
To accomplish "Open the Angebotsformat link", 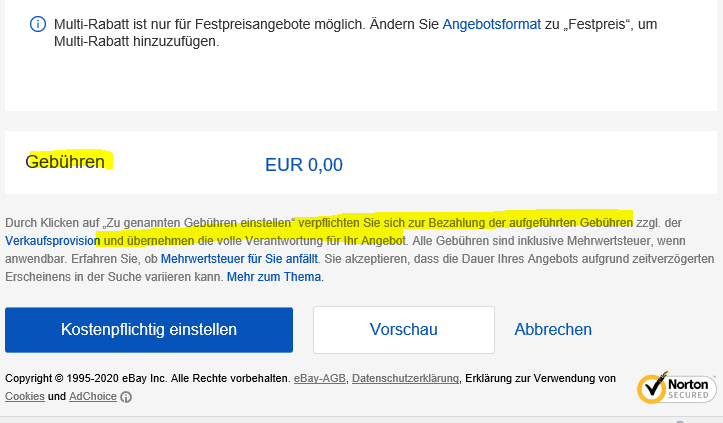I will (x=491, y=23).
